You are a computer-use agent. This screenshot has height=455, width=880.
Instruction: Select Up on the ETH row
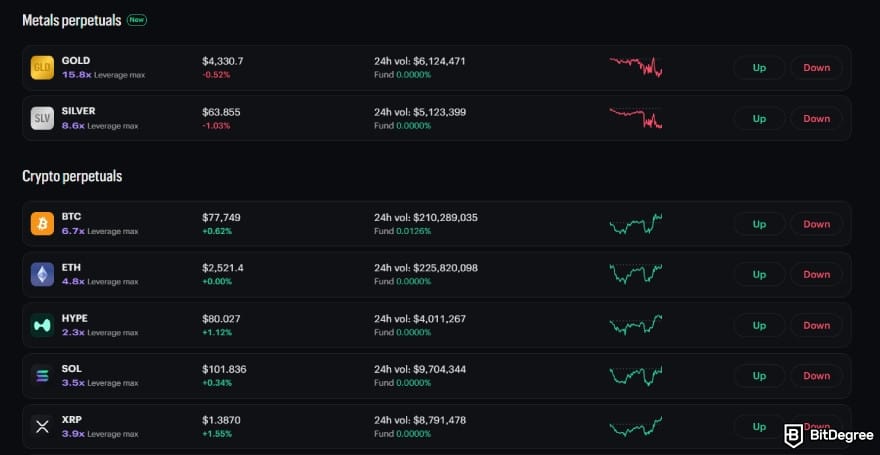coord(759,274)
